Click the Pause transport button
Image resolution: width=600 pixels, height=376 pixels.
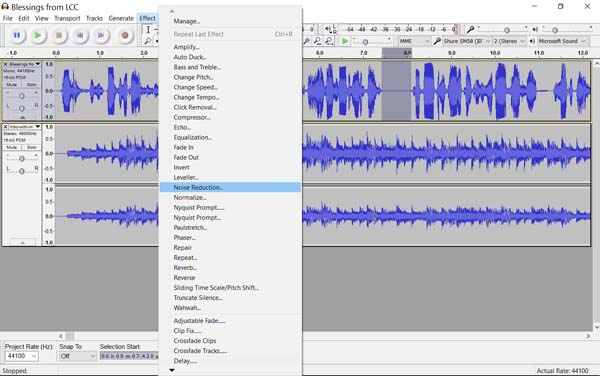pos(17,35)
